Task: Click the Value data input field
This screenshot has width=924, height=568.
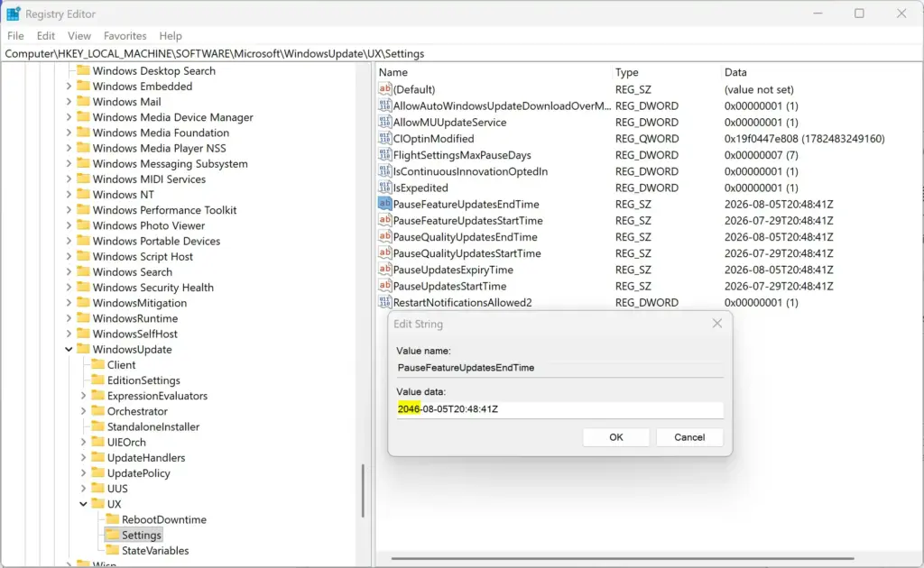Action: 559,409
